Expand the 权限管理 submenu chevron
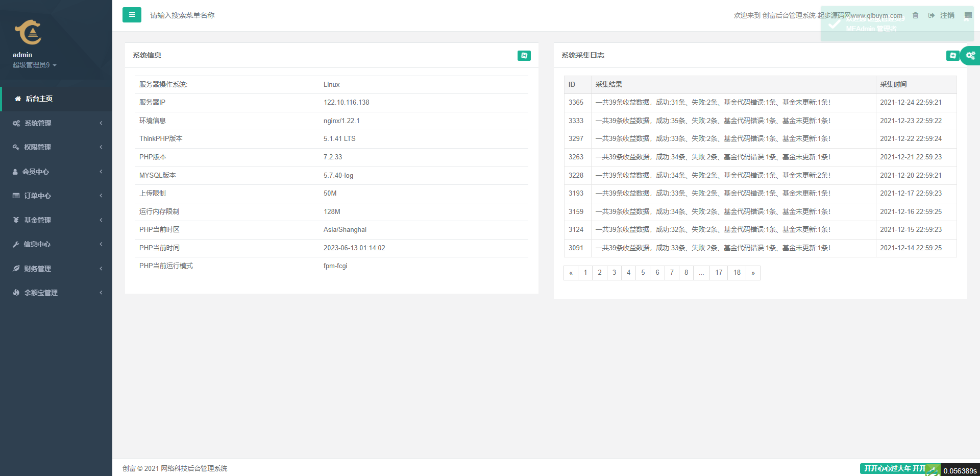The image size is (980, 476). click(101, 147)
